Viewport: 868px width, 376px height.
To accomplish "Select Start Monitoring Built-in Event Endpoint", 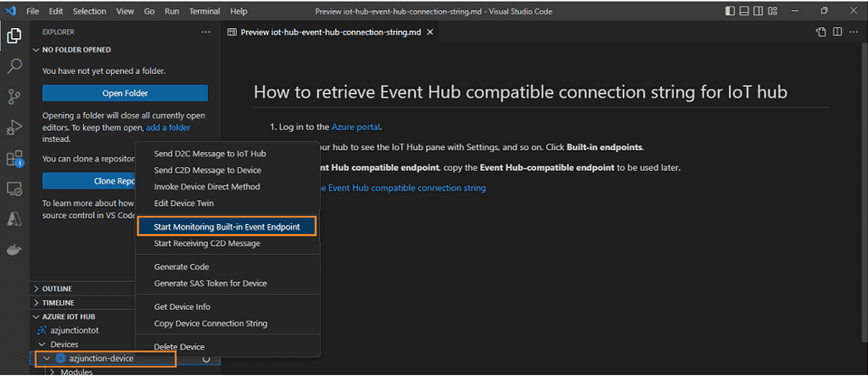I will [227, 227].
